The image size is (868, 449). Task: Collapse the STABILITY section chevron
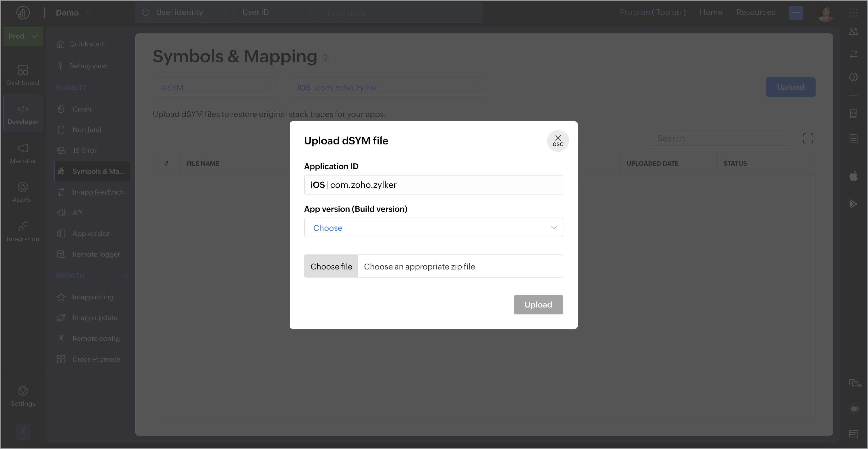(126, 88)
